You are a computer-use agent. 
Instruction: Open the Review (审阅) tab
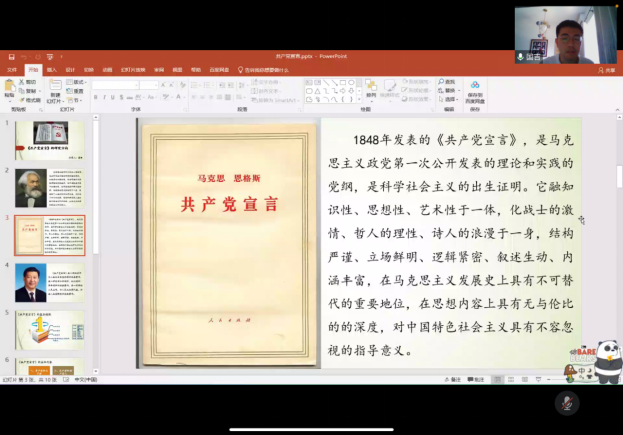point(159,70)
